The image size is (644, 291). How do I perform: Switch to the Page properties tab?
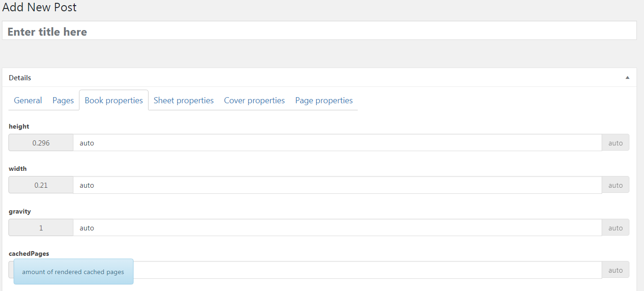(324, 100)
